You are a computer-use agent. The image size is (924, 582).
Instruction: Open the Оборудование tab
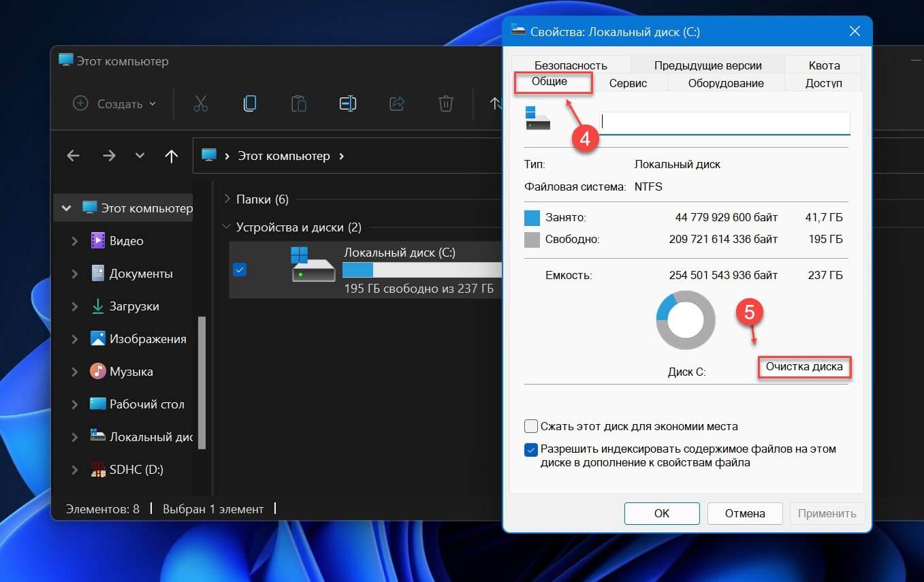tap(726, 83)
